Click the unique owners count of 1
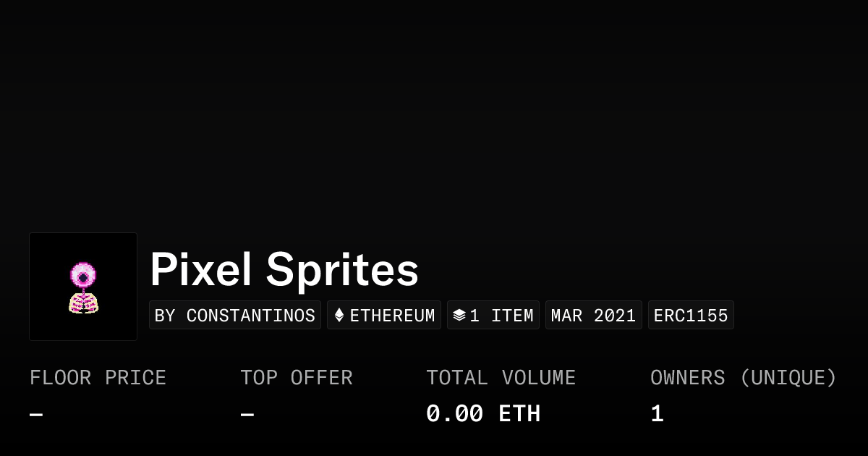This screenshot has width=868, height=456. [657, 414]
